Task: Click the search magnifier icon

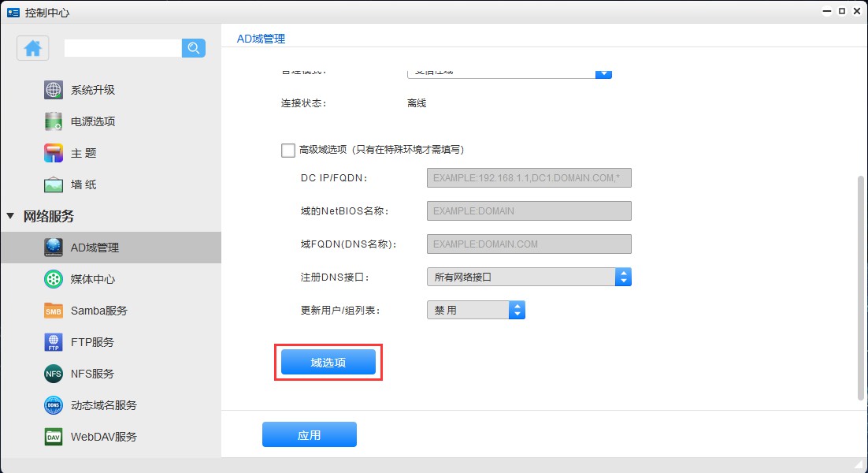Action: (x=193, y=48)
